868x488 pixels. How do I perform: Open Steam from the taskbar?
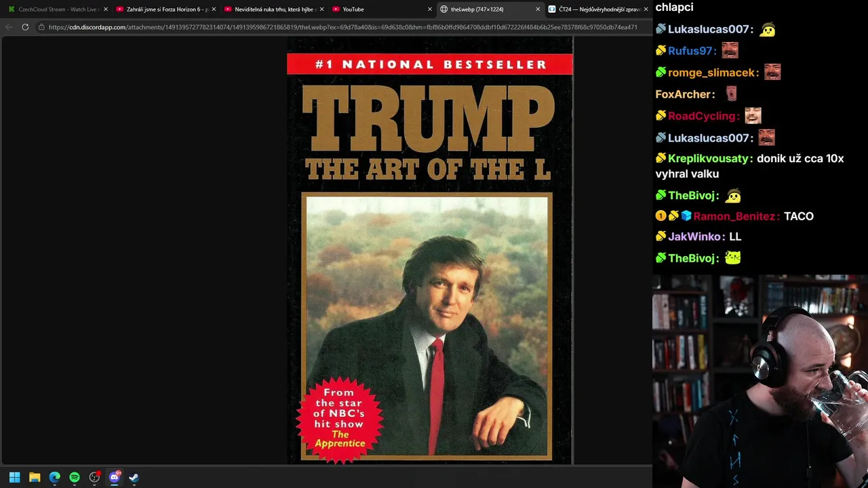(x=134, y=477)
